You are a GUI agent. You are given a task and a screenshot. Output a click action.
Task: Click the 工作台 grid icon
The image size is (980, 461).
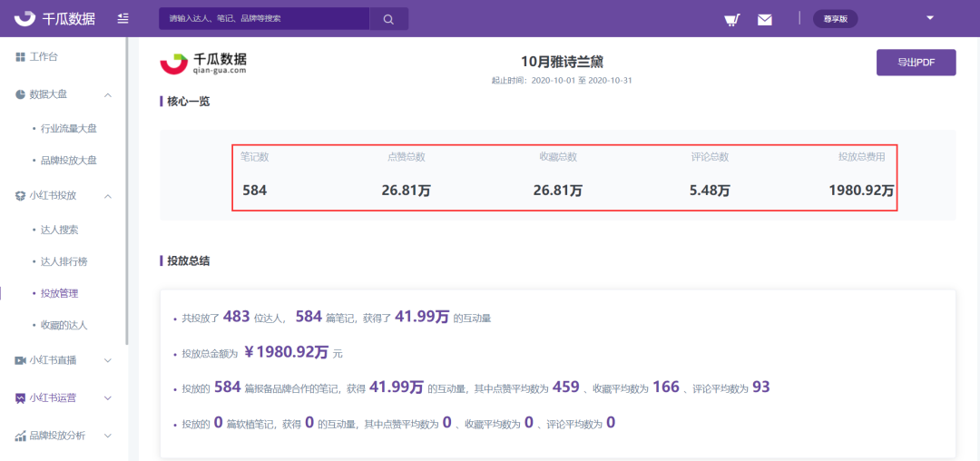pos(20,57)
